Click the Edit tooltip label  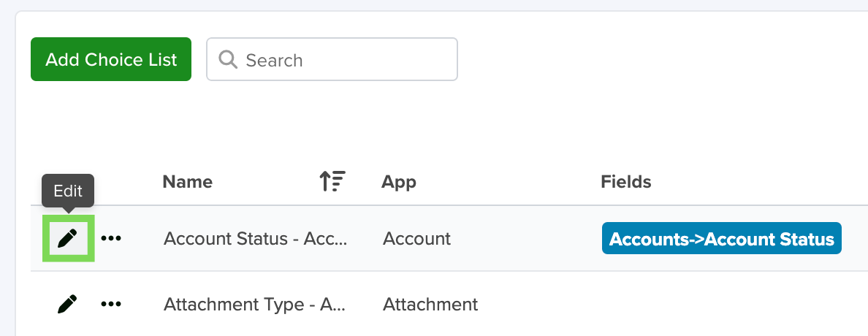pyautogui.click(x=68, y=191)
